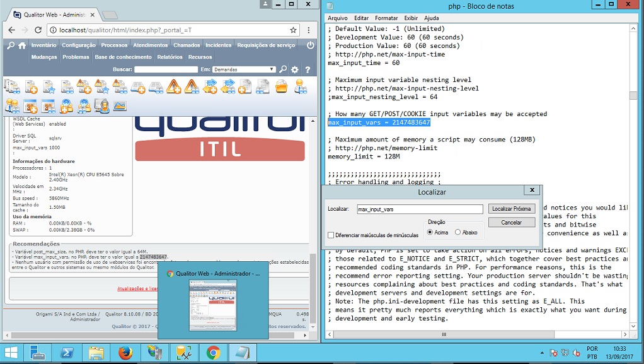Open the Exibir menu in Notepad
This screenshot has width=644, height=364.
[x=411, y=18]
